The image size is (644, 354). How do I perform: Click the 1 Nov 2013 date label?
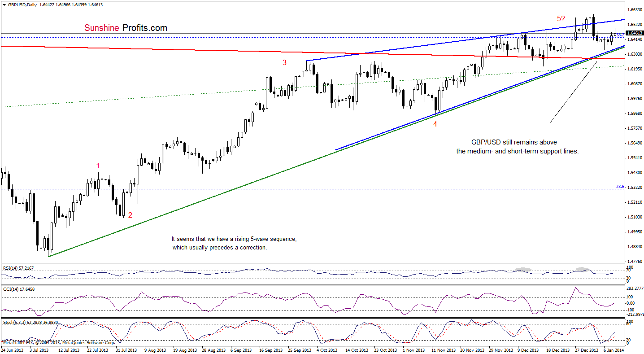coord(413,350)
